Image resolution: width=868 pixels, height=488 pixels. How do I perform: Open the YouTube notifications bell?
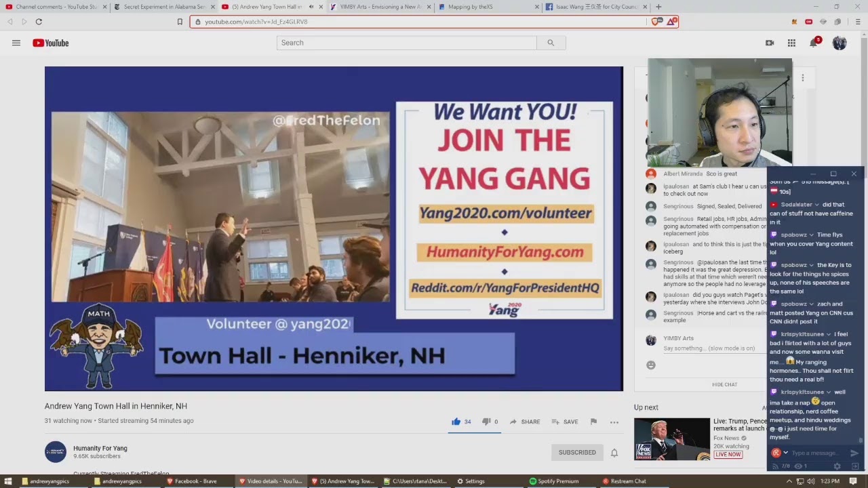point(813,43)
